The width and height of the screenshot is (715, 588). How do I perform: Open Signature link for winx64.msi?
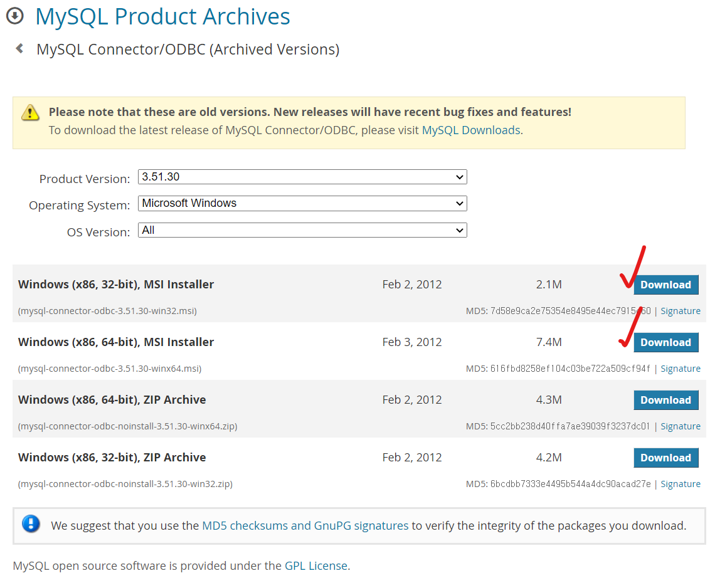681,369
